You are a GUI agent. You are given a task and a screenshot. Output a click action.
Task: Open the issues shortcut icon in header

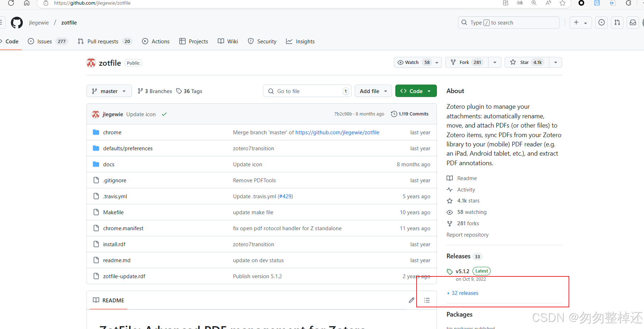tap(602, 22)
